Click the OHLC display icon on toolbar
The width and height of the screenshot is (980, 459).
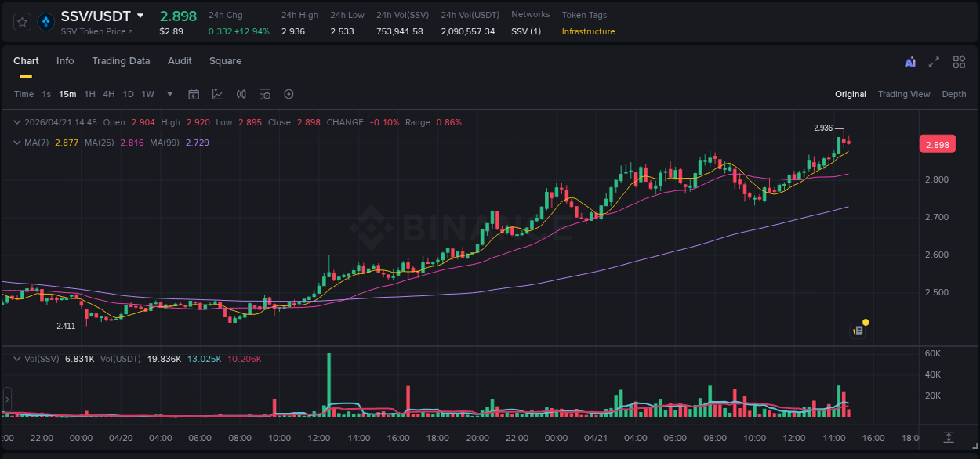(241, 94)
